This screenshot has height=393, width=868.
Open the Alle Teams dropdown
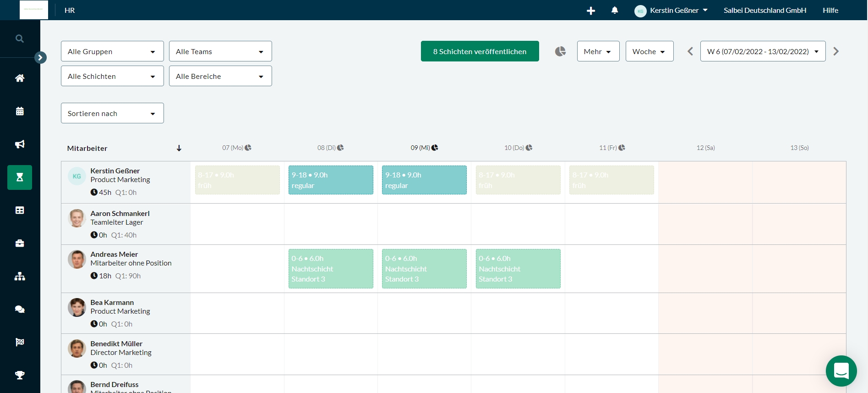(220, 51)
